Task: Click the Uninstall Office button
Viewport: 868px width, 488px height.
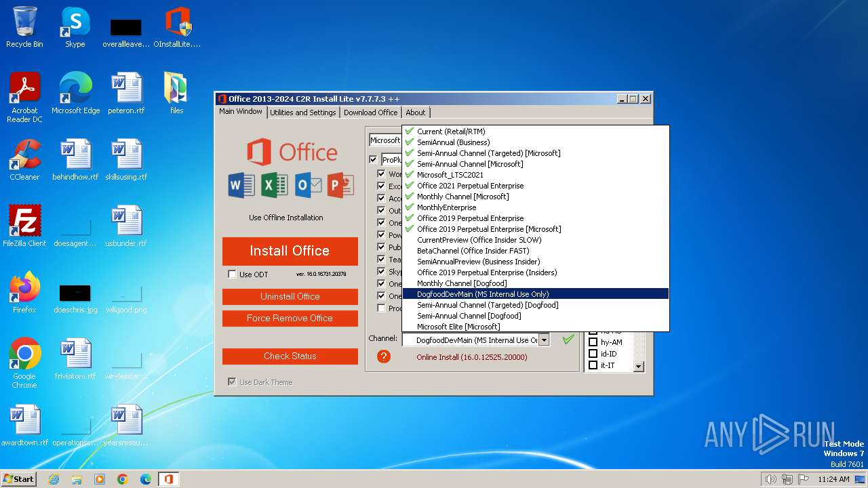Action: 290,296
